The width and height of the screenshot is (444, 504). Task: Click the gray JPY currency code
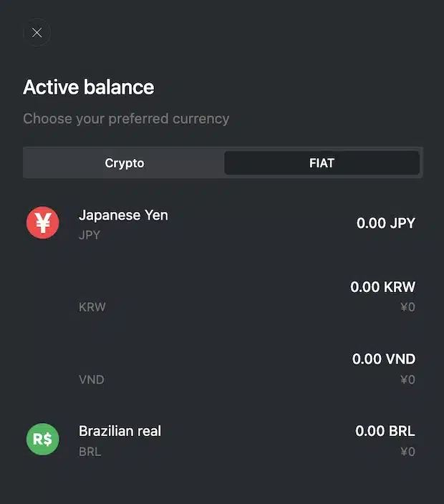(x=90, y=235)
